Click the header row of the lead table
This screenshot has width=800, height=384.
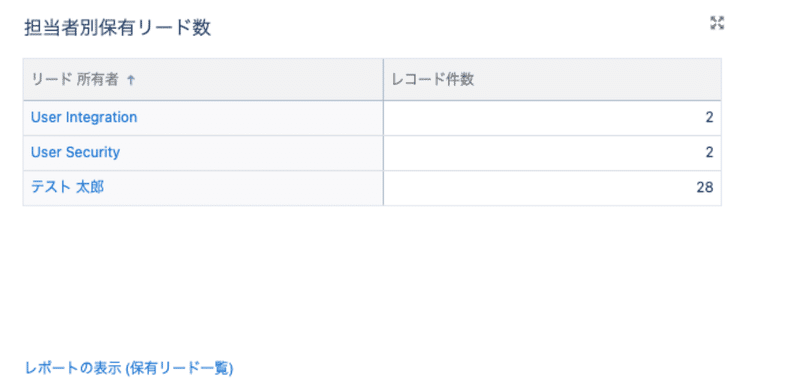[x=372, y=80]
